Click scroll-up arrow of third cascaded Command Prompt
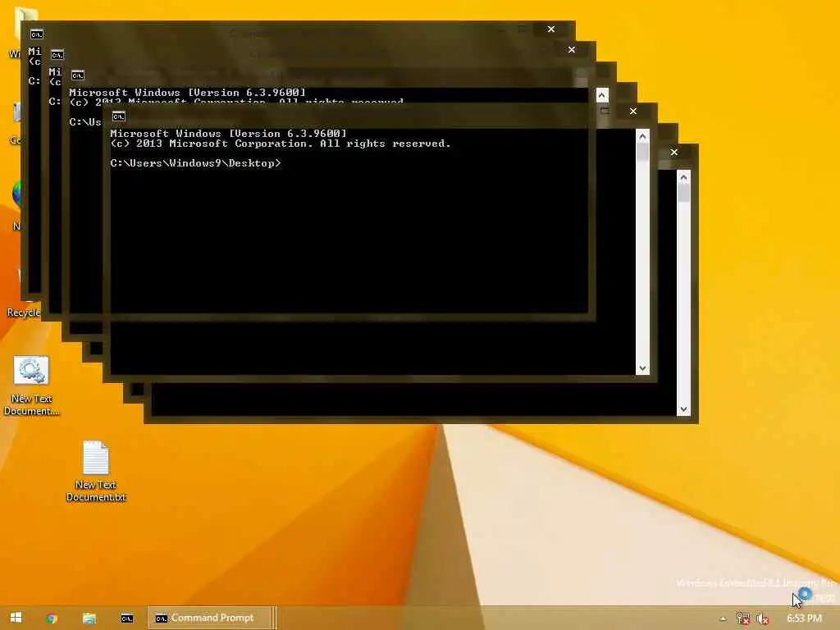Screen dimensions: 840x630 click(602, 95)
